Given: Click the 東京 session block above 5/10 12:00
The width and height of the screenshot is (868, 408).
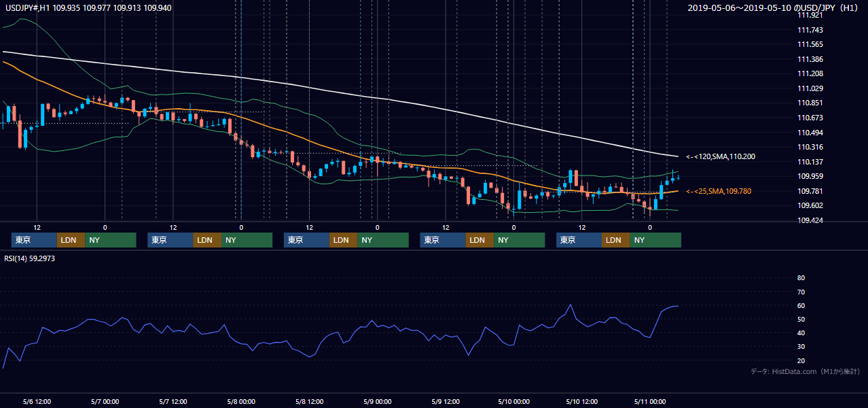Looking at the screenshot, I should [579, 240].
